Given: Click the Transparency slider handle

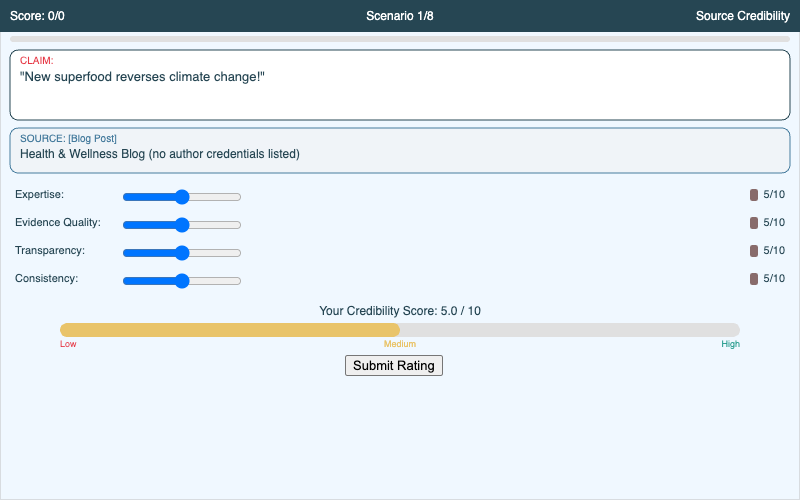Looking at the screenshot, I should pyautogui.click(x=182, y=253).
